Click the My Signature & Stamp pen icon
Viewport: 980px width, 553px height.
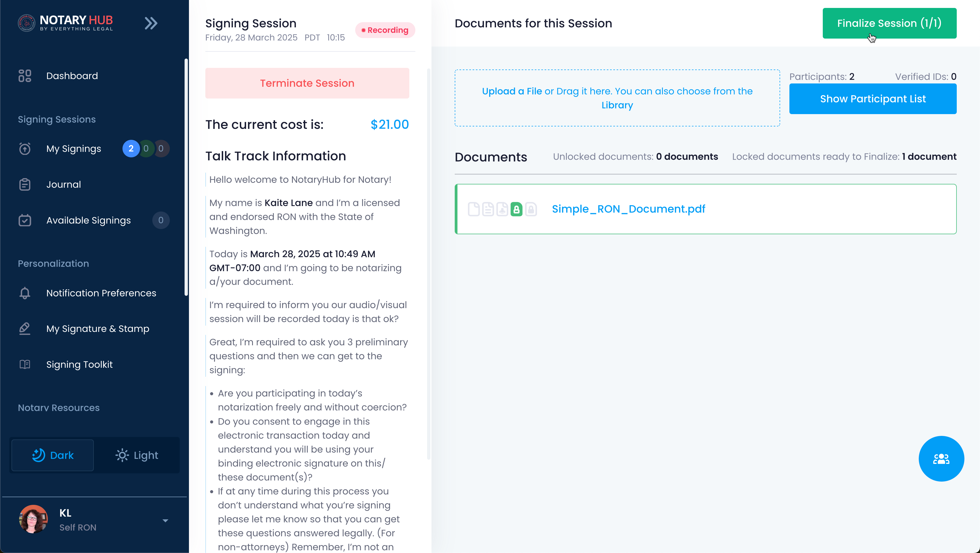(x=25, y=328)
